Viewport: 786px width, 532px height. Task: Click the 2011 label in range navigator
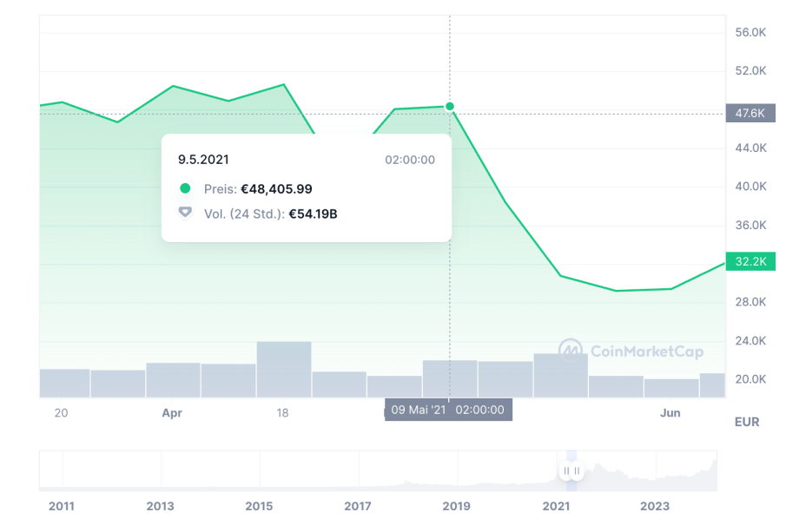62,506
